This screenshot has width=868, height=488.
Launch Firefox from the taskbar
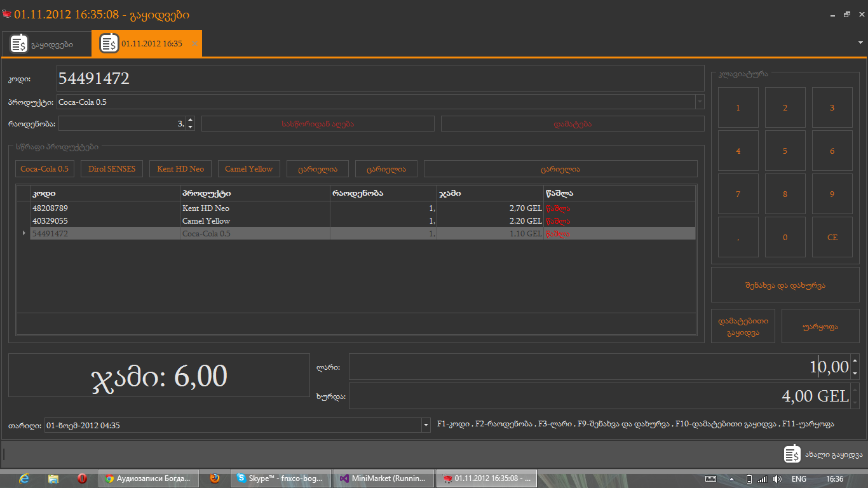pos(215,478)
